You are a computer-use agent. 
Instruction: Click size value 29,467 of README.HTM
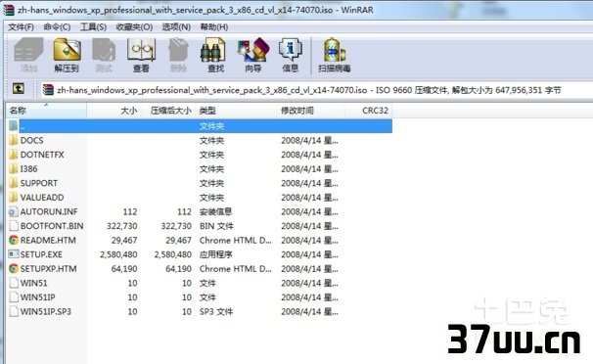point(124,241)
